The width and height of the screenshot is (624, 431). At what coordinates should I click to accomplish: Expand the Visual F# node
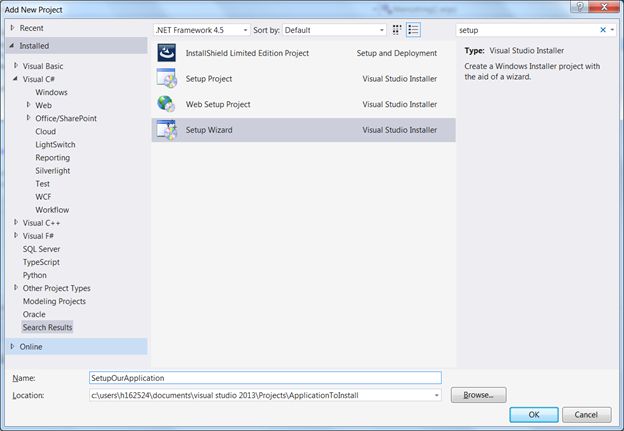coord(16,235)
